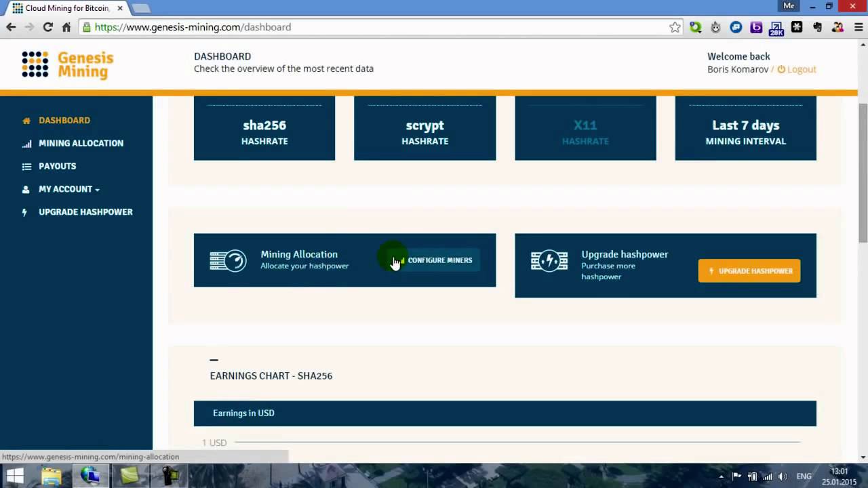Click the Last 7 days mining interval tile
Image resolution: width=868 pixels, height=488 pixels.
(746, 128)
